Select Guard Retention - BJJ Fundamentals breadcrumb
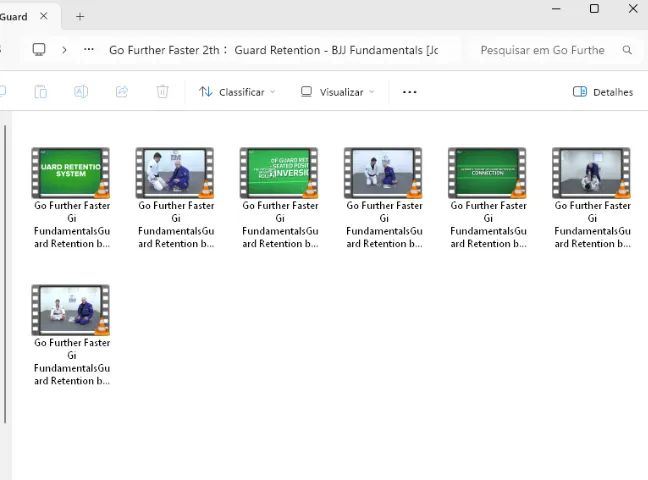 (x=336, y=50)
